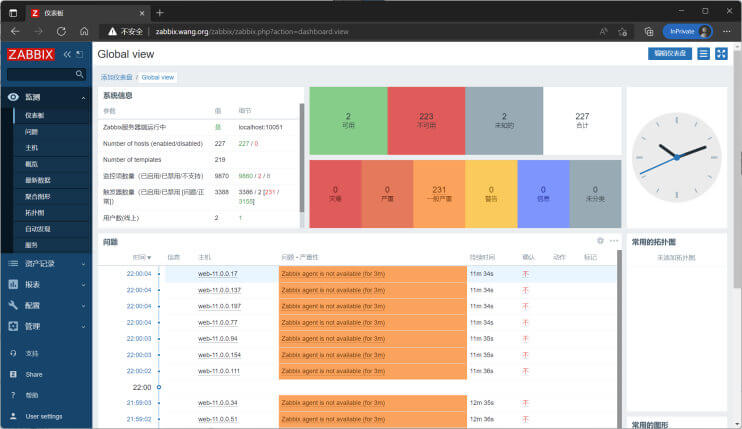Click the red 不可用 223 hosts tile
This screenshot has height=429, width=742.
(x=426, y=121)
